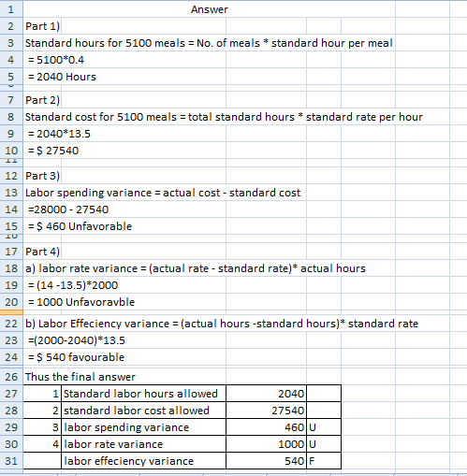
Task: Select 'Standard labor hours allowed' table cell
Action: coord(143,394)
